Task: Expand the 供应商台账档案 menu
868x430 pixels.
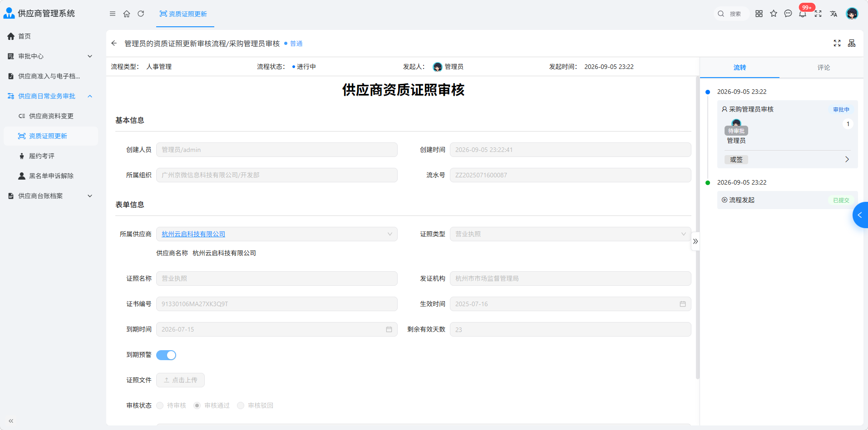Action: (x=51, y=196)
